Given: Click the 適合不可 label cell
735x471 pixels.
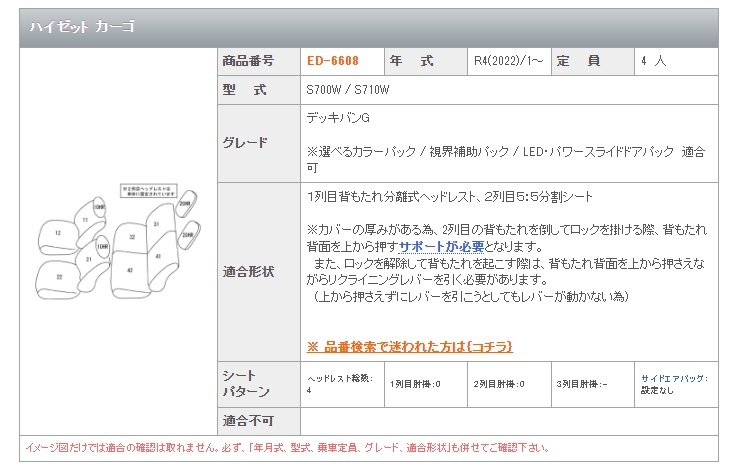Looking at the screenshot, I should pos(259,421).
